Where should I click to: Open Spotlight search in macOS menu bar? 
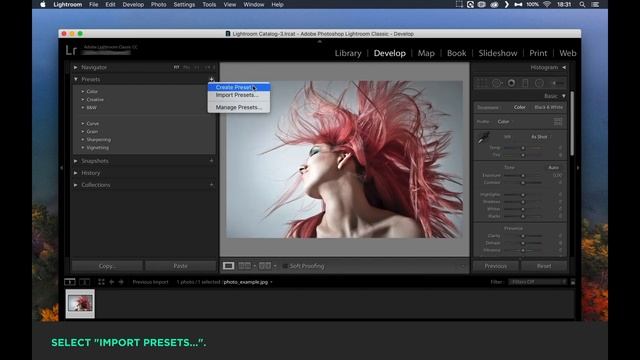(582, 4)
